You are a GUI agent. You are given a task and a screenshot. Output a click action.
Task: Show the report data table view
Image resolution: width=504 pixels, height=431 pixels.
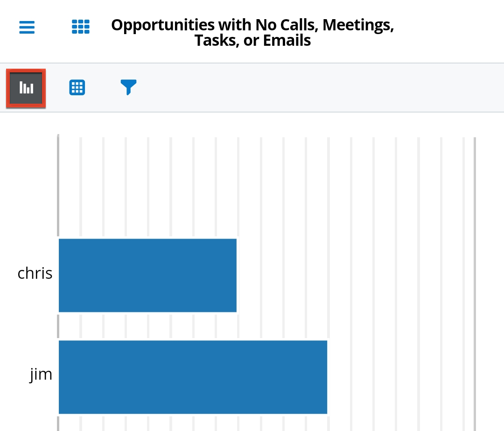(x=77, y=88)
